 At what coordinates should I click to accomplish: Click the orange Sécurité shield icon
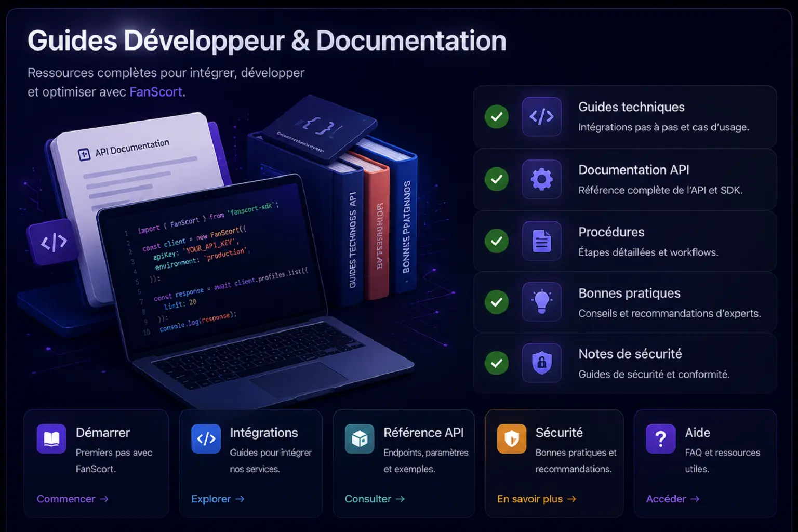point(512,439)
